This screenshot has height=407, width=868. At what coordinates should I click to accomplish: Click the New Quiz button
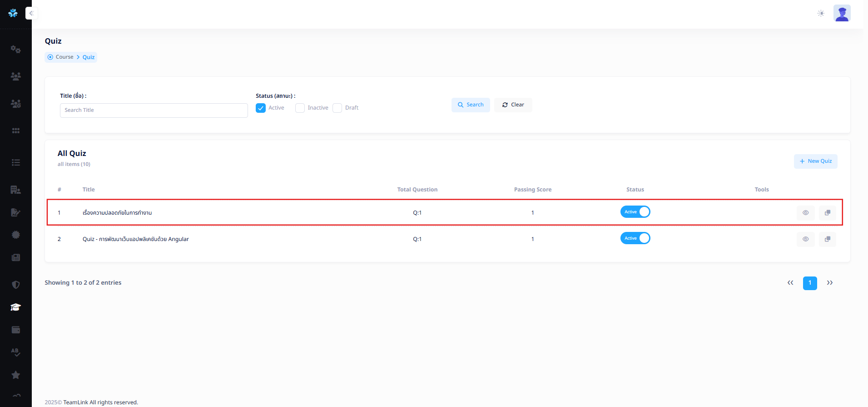pyautogui.click(x=815, y=161)
